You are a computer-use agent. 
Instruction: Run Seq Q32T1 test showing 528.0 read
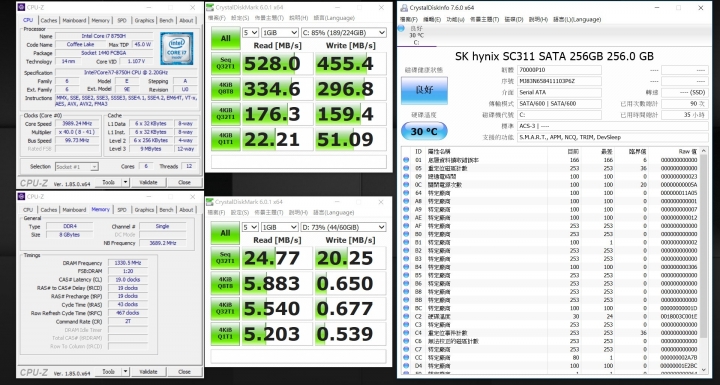tap(225, 64)
